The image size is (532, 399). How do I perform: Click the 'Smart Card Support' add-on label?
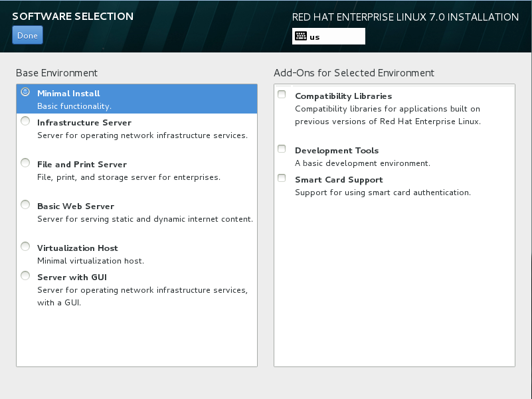tap(339, 180)
